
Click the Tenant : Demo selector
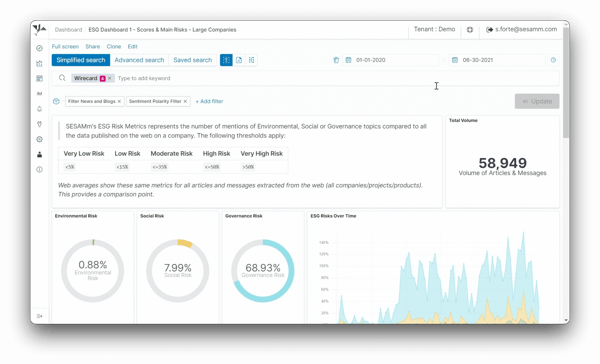(x=434, y=29)
